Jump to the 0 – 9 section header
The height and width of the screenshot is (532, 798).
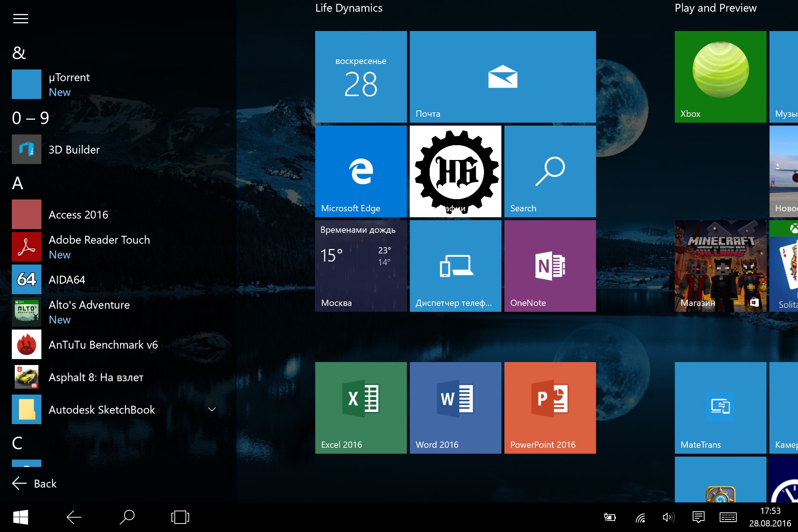point(30,118)
